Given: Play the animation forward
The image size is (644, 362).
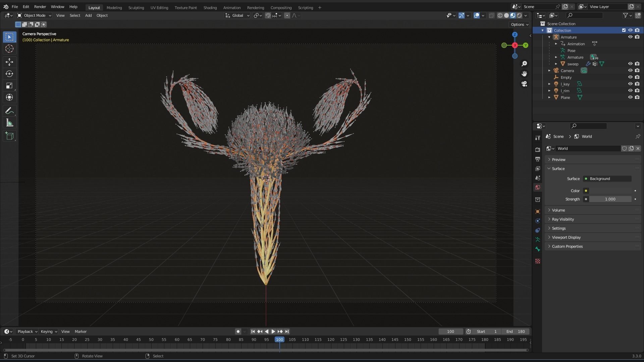Looking at the screenshot, I should tap(273, 331).
